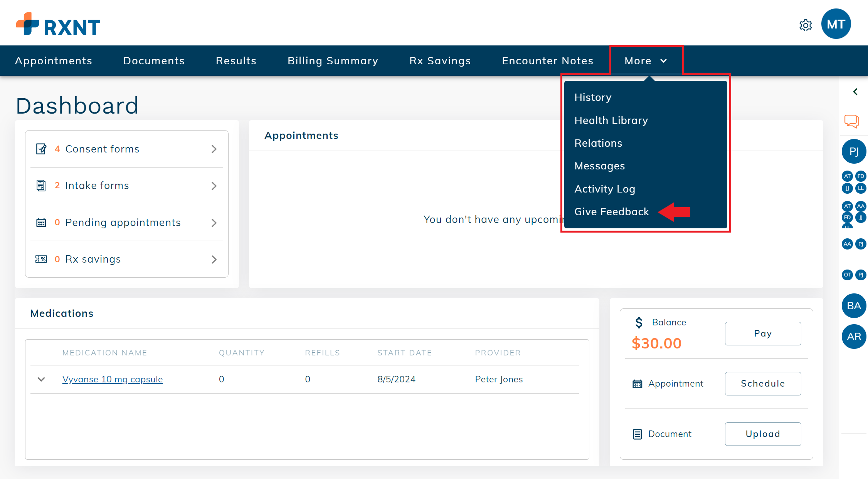
Task: Open the BA conversation avatar
Action: click(854, 306)
